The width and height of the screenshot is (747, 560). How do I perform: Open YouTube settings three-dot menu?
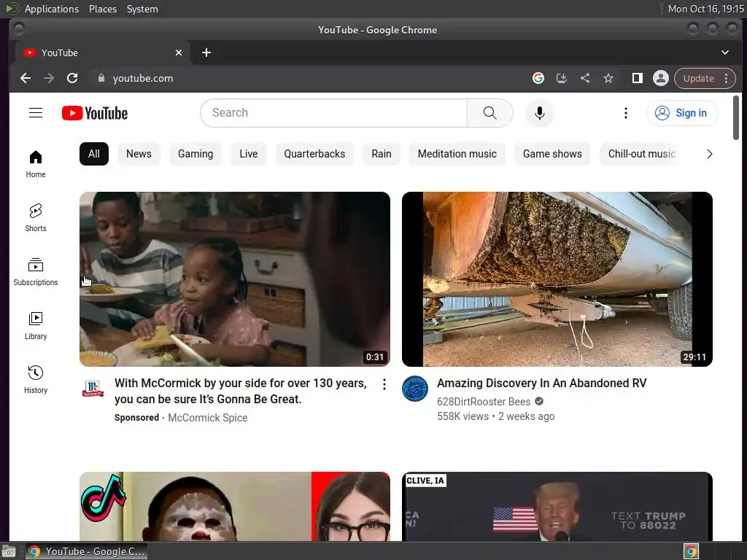(625, 113)
